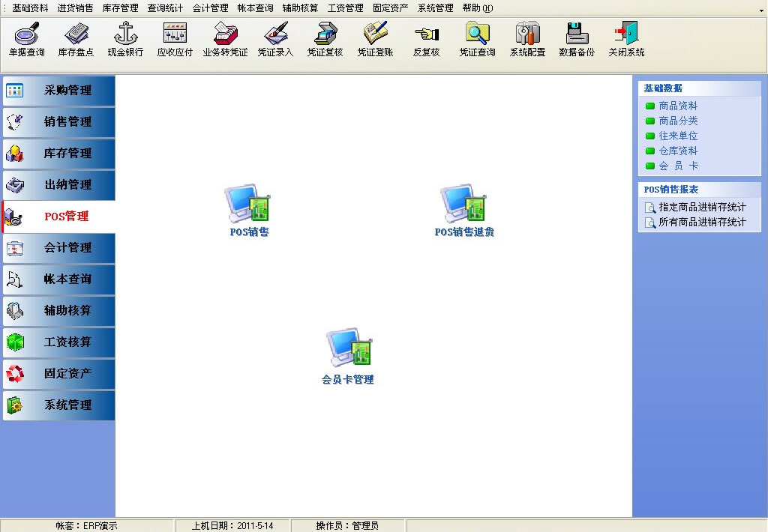Open the 帮助(H) menu
The height and width of the screenshot is (532, 768).
coord(478,8)
